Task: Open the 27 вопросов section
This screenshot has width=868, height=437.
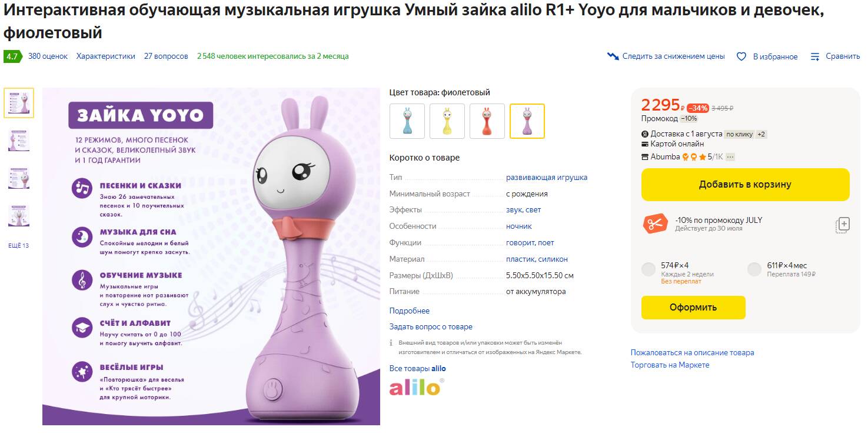Action: pos(166,56)
